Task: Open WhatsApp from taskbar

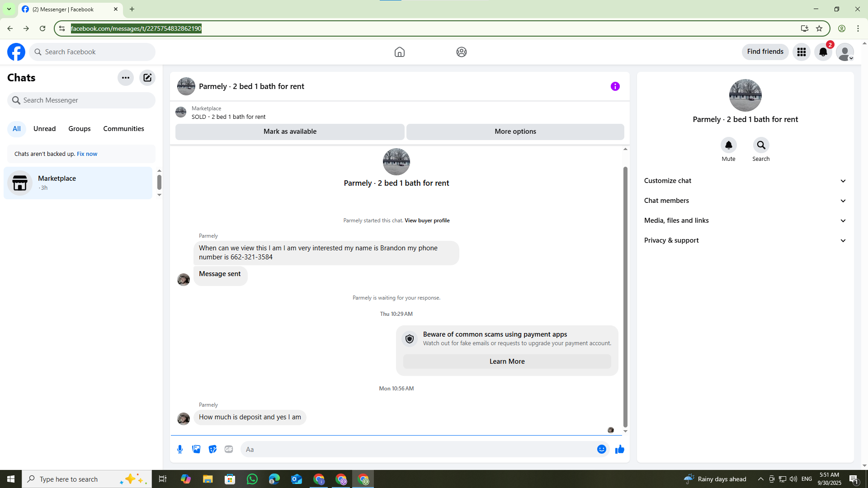Action: click(252, 479)
